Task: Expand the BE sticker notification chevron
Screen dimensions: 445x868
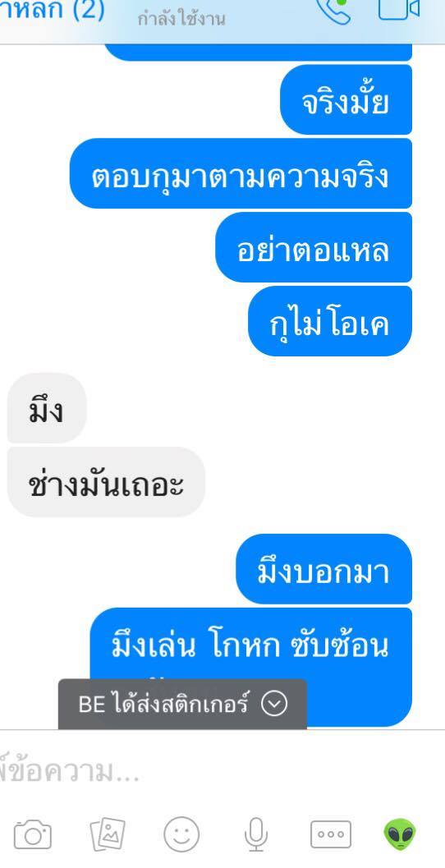Action: pos(274,704)
